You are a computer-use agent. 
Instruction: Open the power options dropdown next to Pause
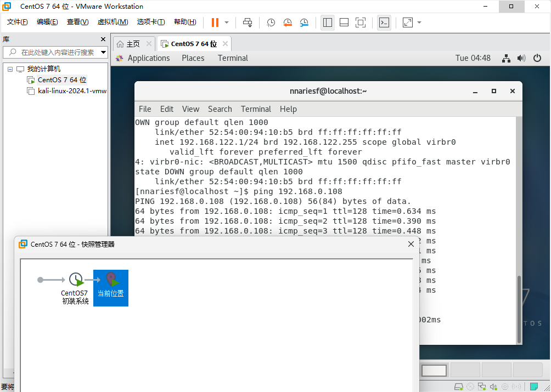[228, 22]
